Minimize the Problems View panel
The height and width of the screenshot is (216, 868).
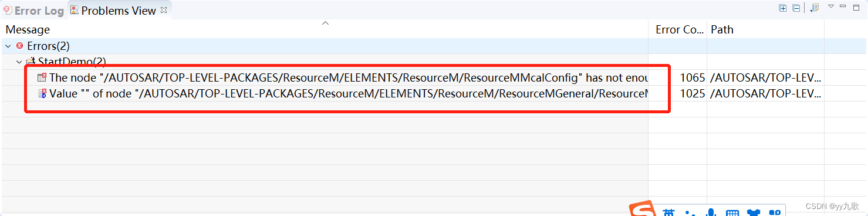point(843,6)
